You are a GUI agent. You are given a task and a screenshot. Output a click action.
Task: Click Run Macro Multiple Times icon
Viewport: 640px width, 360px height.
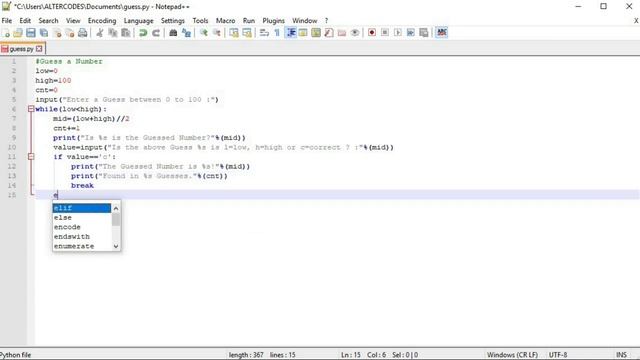tap(411, 33)
